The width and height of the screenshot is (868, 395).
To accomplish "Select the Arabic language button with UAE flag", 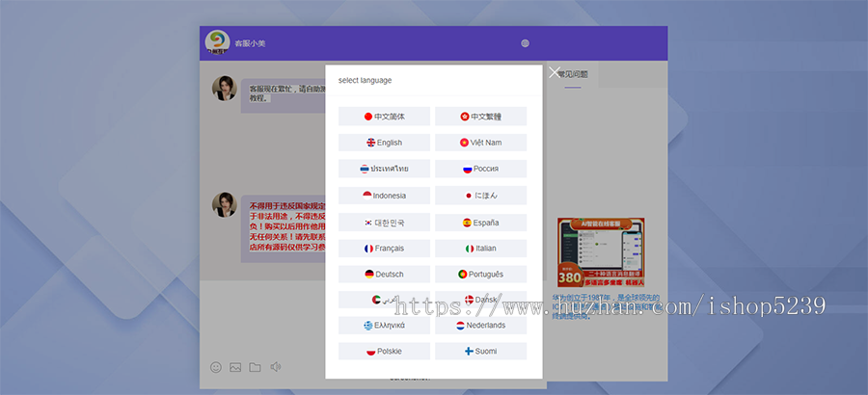I will (x=384, y=300).
